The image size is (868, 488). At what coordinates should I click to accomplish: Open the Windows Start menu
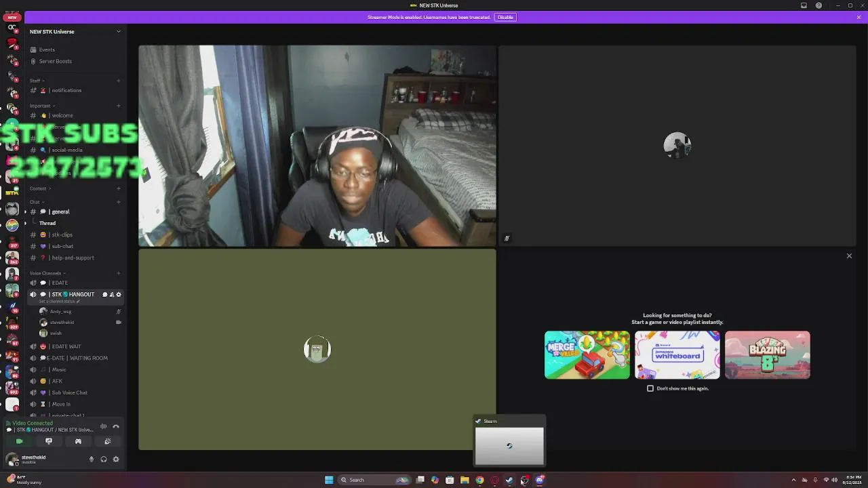pyautogui.click(x=329, y=480)
